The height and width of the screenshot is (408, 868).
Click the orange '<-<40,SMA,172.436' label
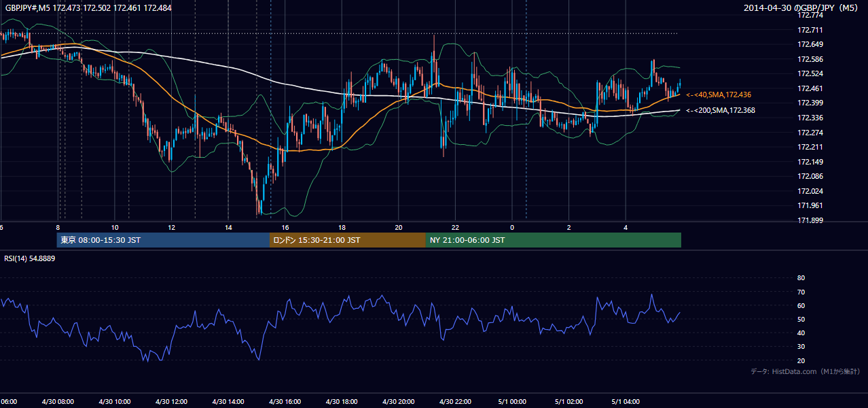(719, 95)
